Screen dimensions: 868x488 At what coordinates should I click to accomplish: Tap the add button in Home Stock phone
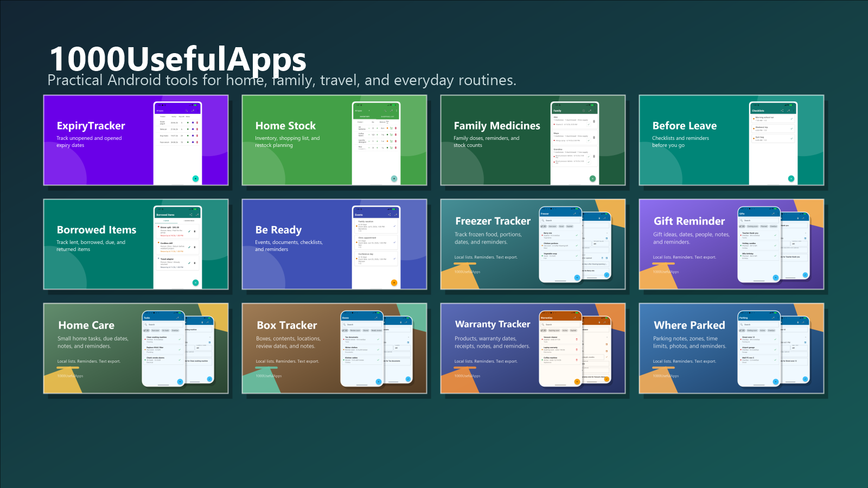(x=394, y=178)
